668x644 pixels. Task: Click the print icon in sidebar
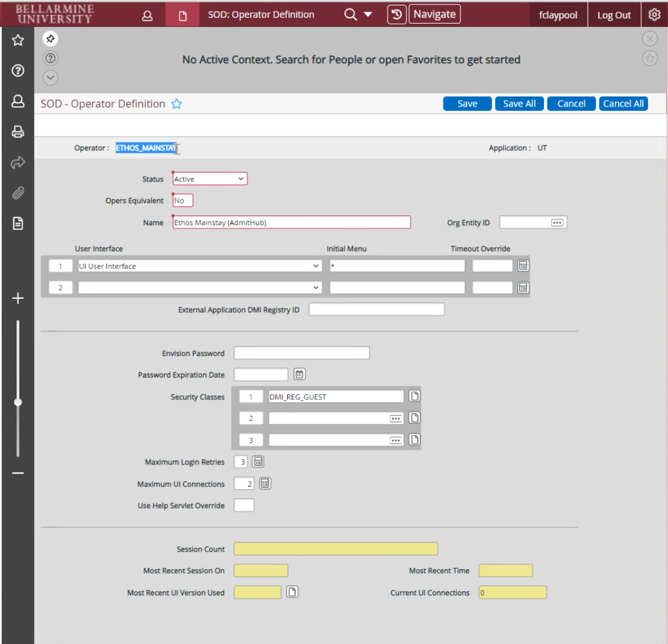18,131
